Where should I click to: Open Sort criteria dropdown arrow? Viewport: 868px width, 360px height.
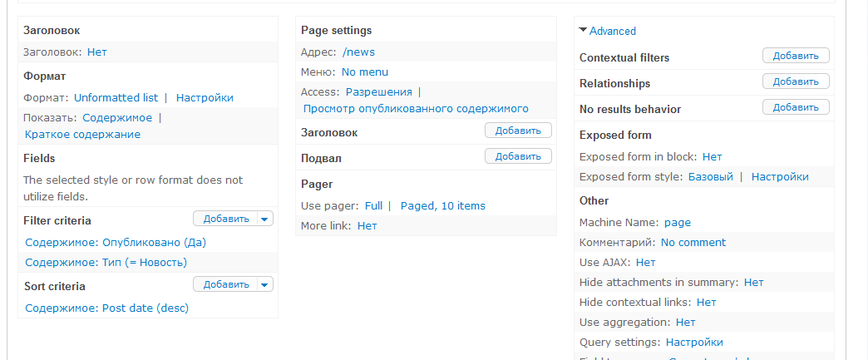[x=264, y=284]
